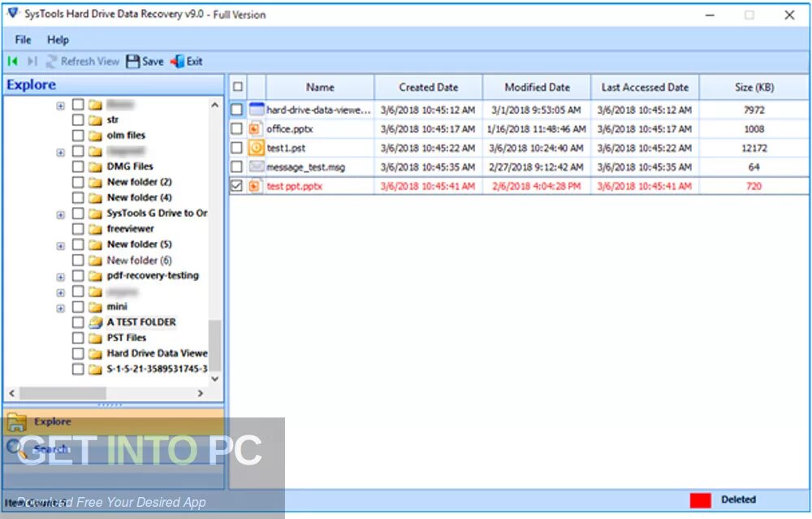
Task: Click the green first-page navigation arrow
Action: (13, 61)
